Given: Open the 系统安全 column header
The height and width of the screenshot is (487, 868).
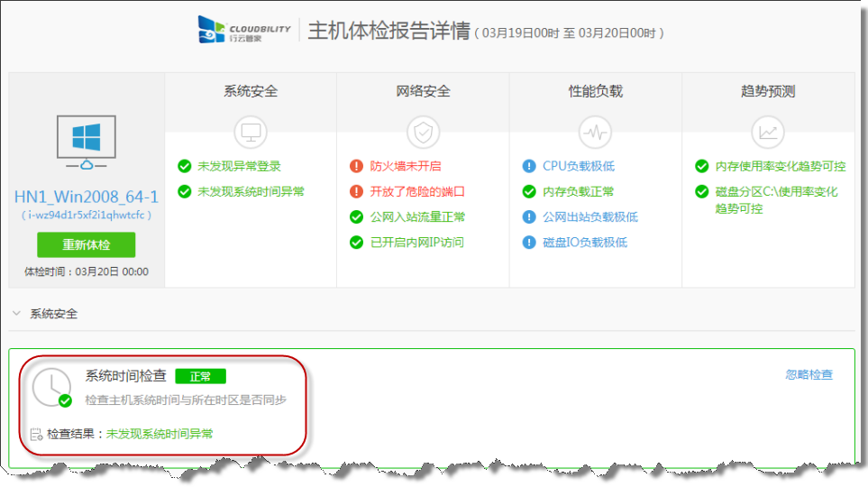Looking at the screenshot, I should (x=251, y=91).
